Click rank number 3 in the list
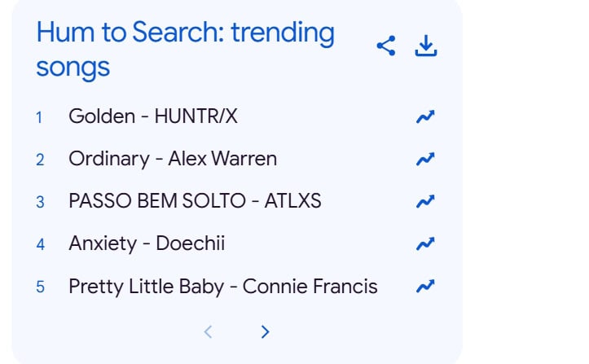Viewport: 589px width, 364px height. point(40,202)
